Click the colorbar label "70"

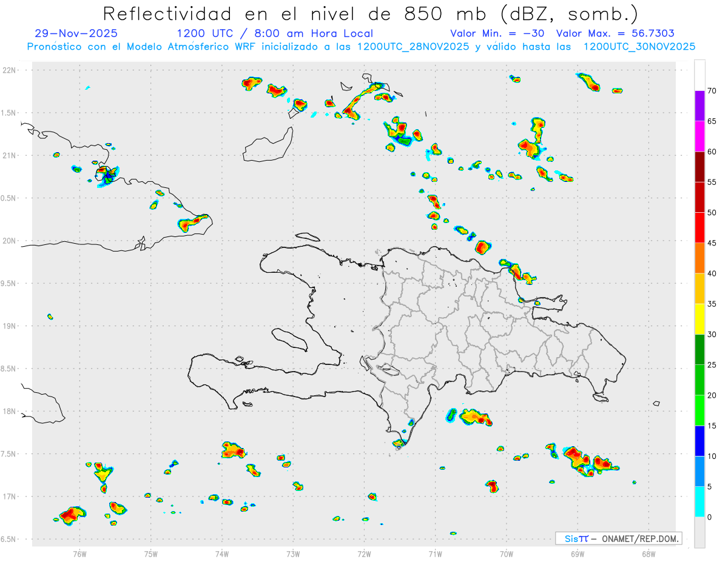[x=712, y=91]
